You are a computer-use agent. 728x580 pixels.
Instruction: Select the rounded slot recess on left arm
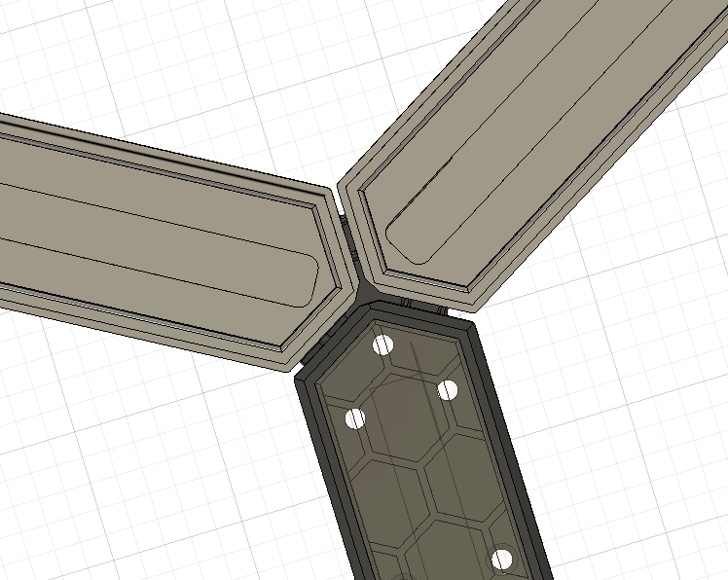click(x=158, y=244)
